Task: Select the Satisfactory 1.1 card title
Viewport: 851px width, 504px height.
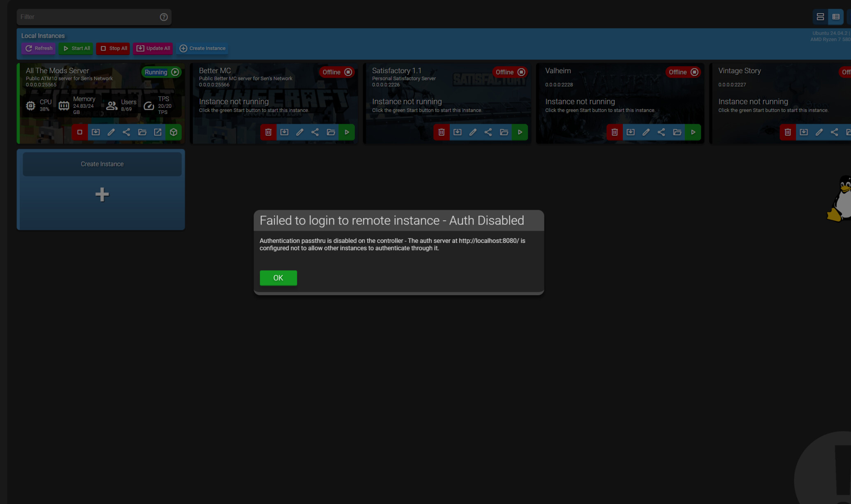Action: [x=397, y=71]
